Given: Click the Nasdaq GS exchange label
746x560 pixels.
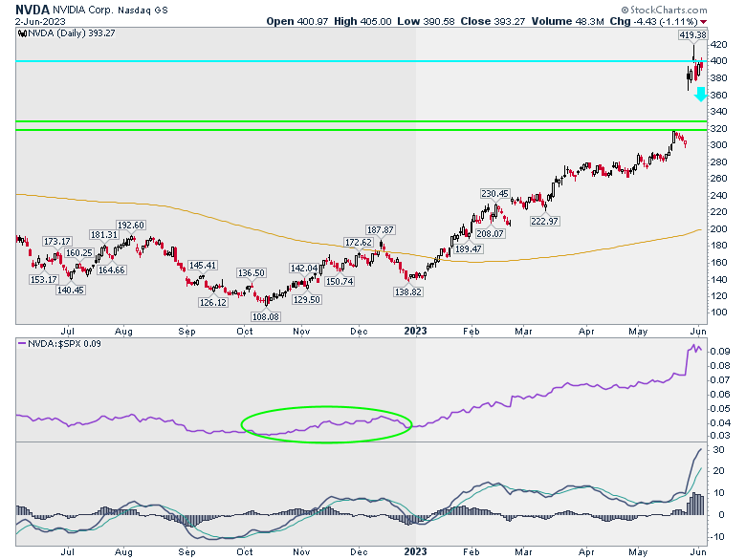Looking at the screenshot, I should (143, 10).
